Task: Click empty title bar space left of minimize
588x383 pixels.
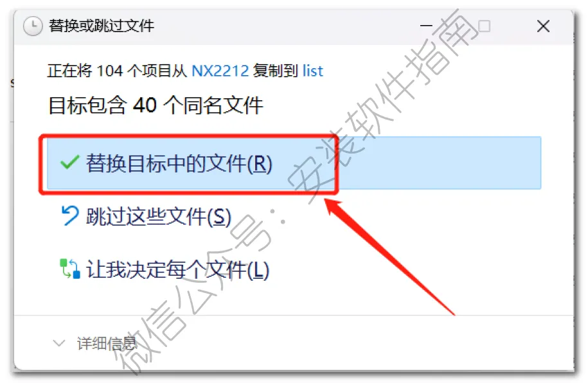Action: 285,26
